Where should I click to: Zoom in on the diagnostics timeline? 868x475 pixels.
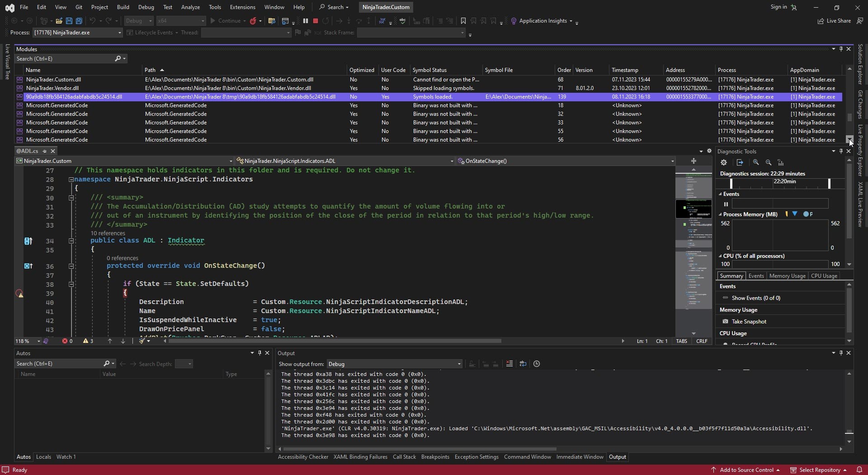tap(756, 162)
